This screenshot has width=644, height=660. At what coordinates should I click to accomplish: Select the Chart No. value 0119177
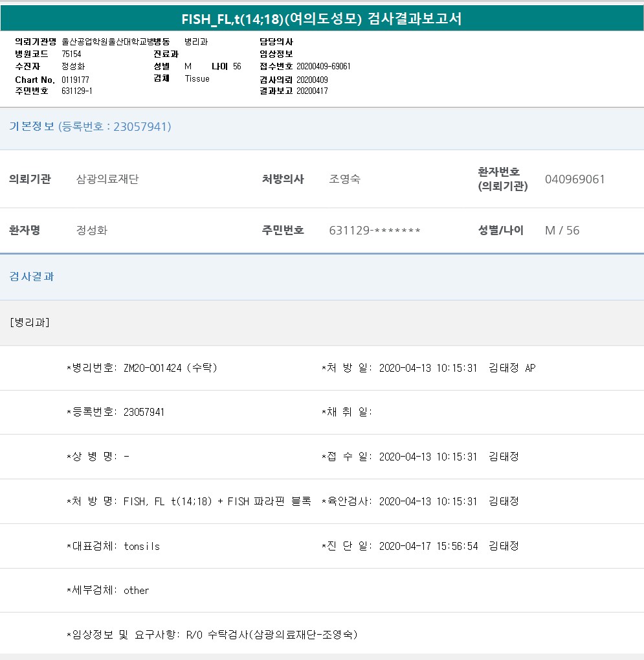click(75, 80)
